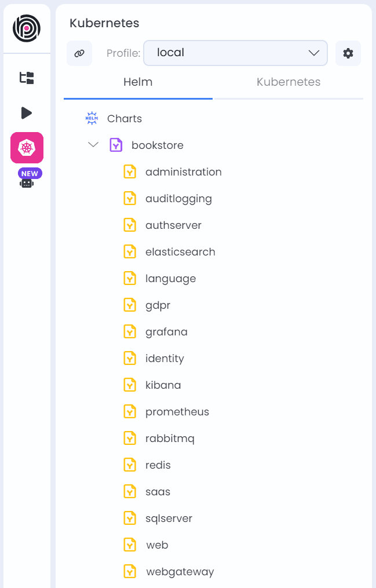Select the Kubernetes wheel icon in the sidebar
The height and width of the screenshot is (588, 376).
27,148
